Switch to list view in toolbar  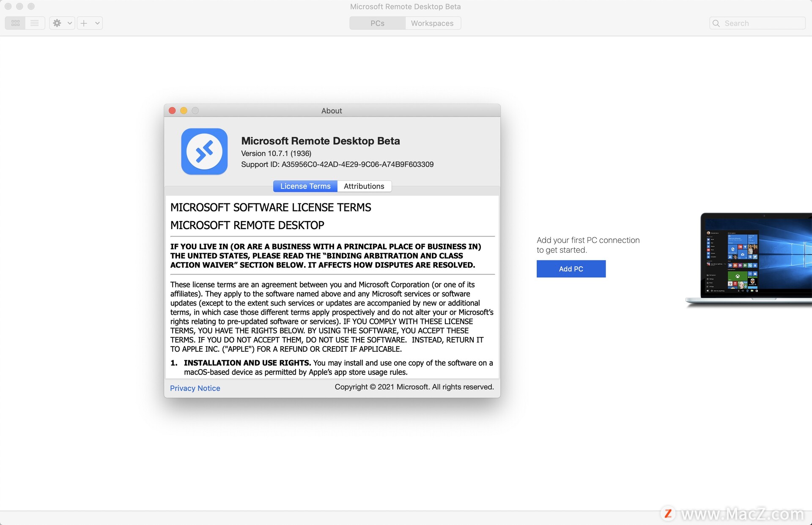[x=35, y=23]
